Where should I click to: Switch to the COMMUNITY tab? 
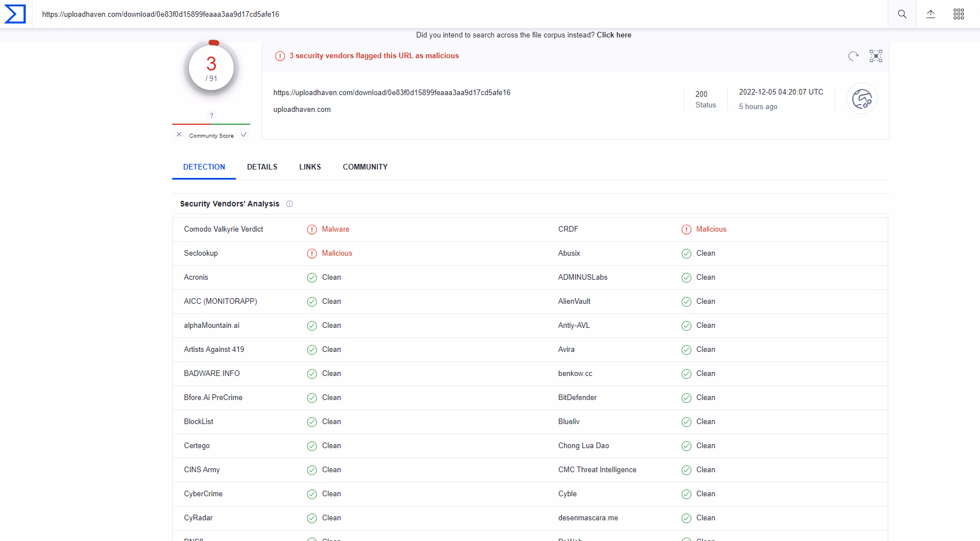(x=365, y=167)
